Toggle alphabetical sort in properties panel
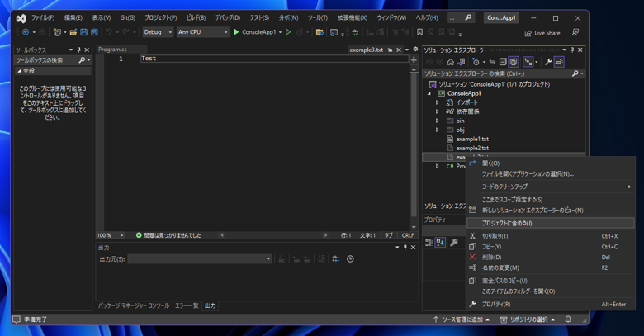The height and width of the screenshot is (336, 644). (440, 243)
